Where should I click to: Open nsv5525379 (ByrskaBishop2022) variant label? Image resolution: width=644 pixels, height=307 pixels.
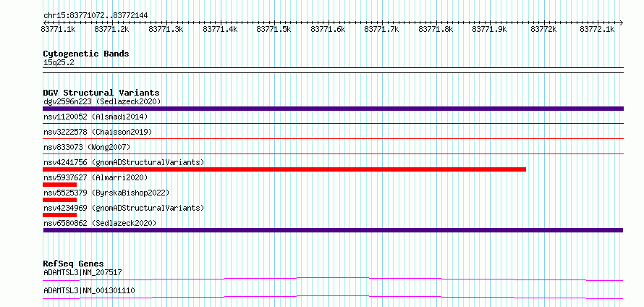[x=106, y=193]
